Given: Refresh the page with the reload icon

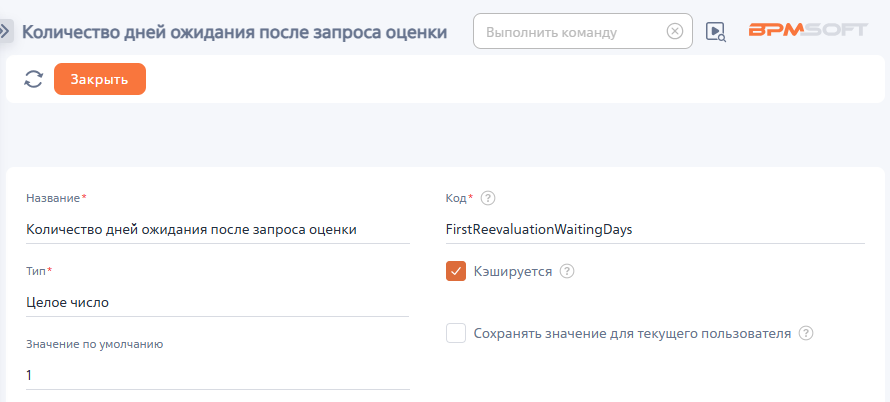Looking at the screenshot, I should click(33, 79).
